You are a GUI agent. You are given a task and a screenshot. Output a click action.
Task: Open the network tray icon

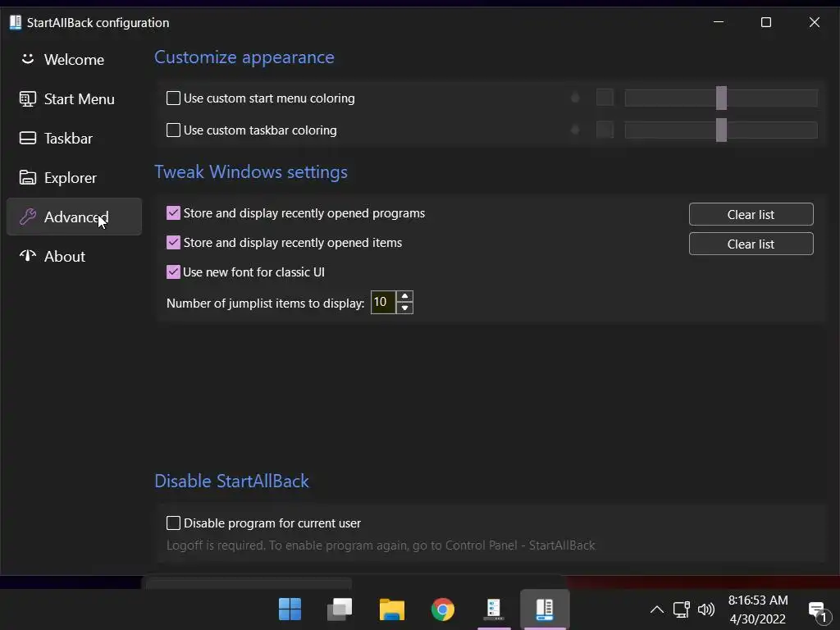(682, 609)
